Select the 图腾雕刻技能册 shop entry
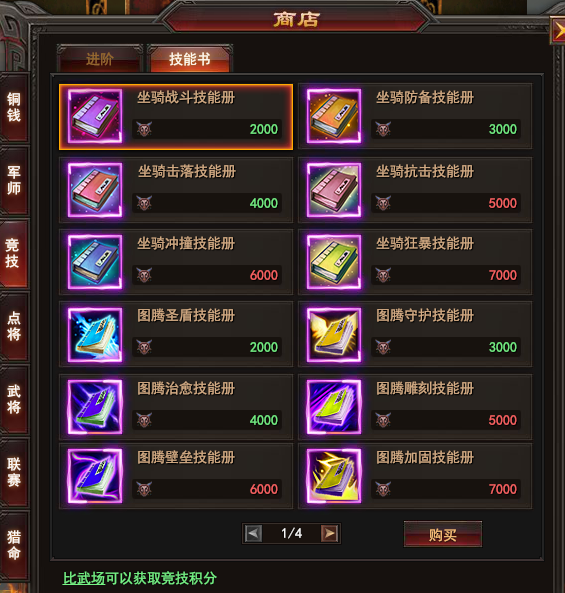Image resolution: width=565 pixels, height=593 pixels. tap(415, 407)
